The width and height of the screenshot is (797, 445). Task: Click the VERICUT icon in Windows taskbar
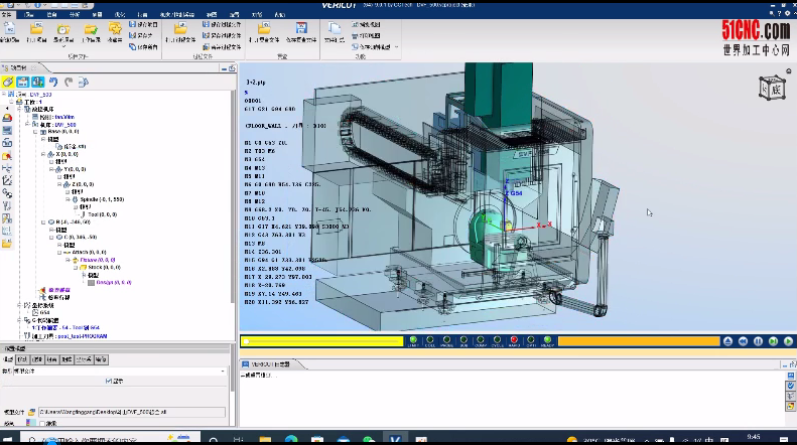coord(397,439)
